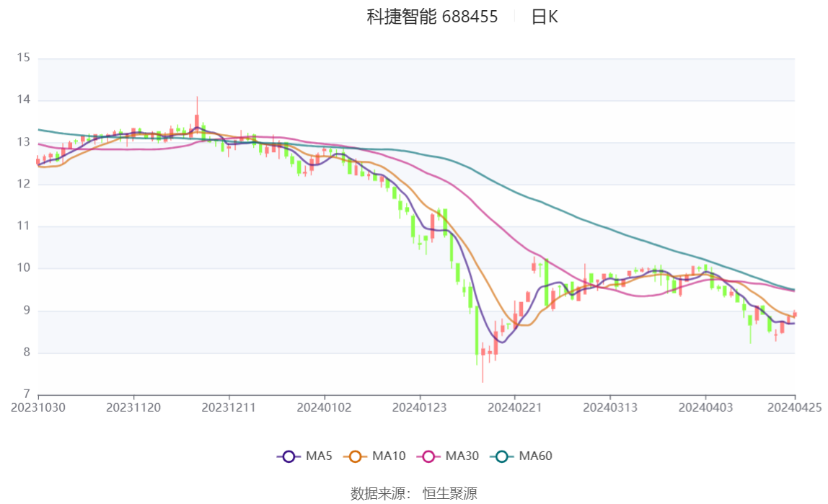The height and width of the screenshot is (504, 828).
Task: Select the 20240221 date axis label
Action: (x=515, y=407)
